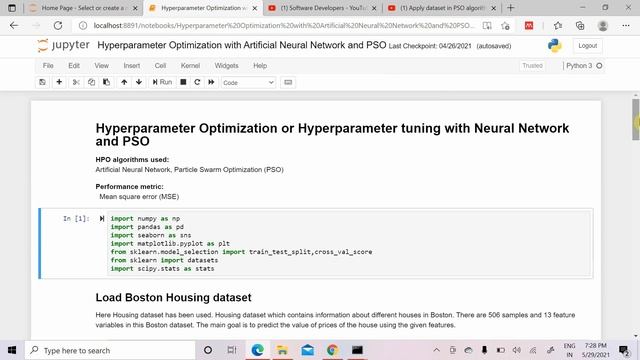Open Google Chrome from taskbar
Screen dimensions: 640x360
[332, 350]
